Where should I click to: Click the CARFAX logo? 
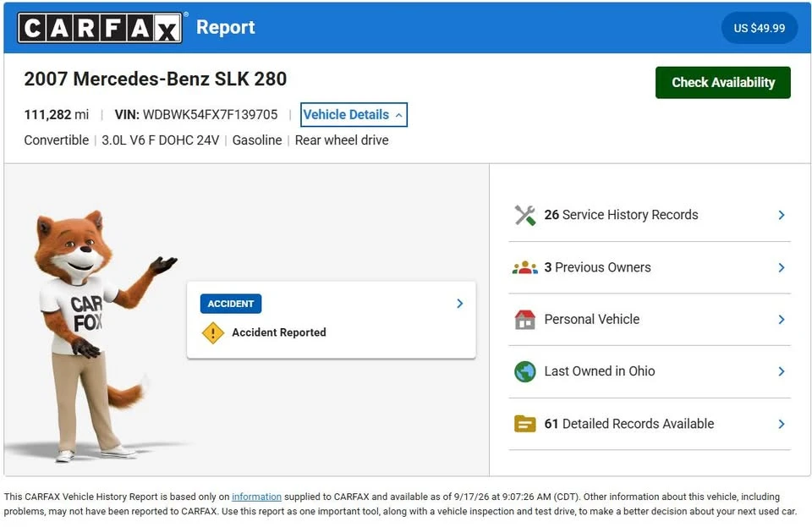pos(100,27)
